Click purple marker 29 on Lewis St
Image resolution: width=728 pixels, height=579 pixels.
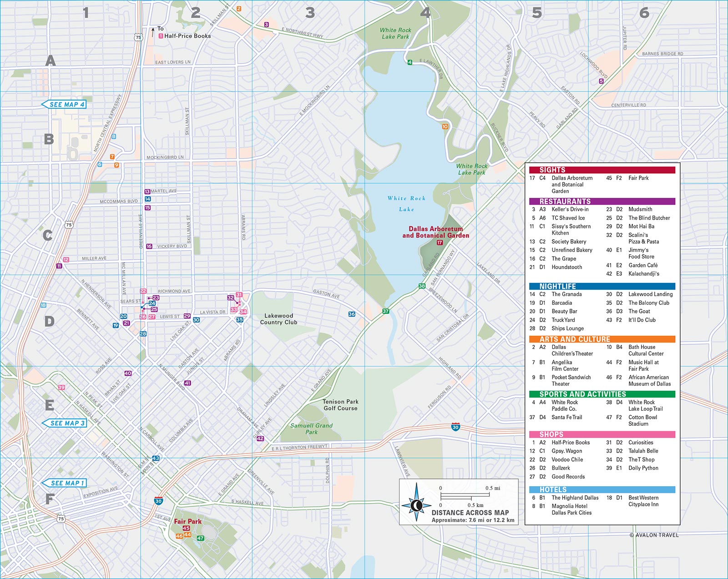187,316
